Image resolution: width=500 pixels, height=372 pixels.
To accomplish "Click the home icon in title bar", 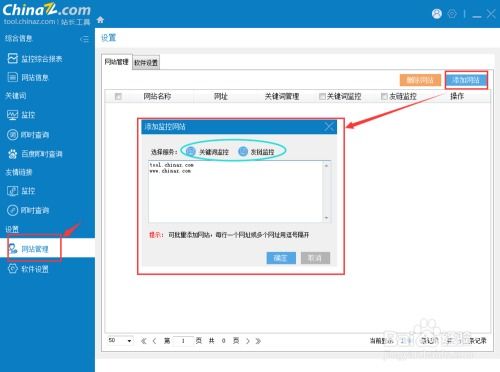I will coord(100,20).
